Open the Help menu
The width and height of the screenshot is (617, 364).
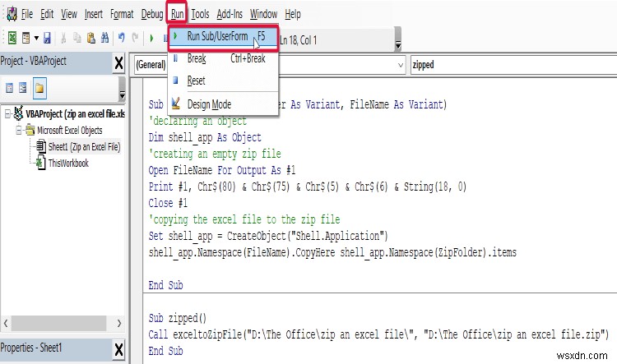[293, 14]
